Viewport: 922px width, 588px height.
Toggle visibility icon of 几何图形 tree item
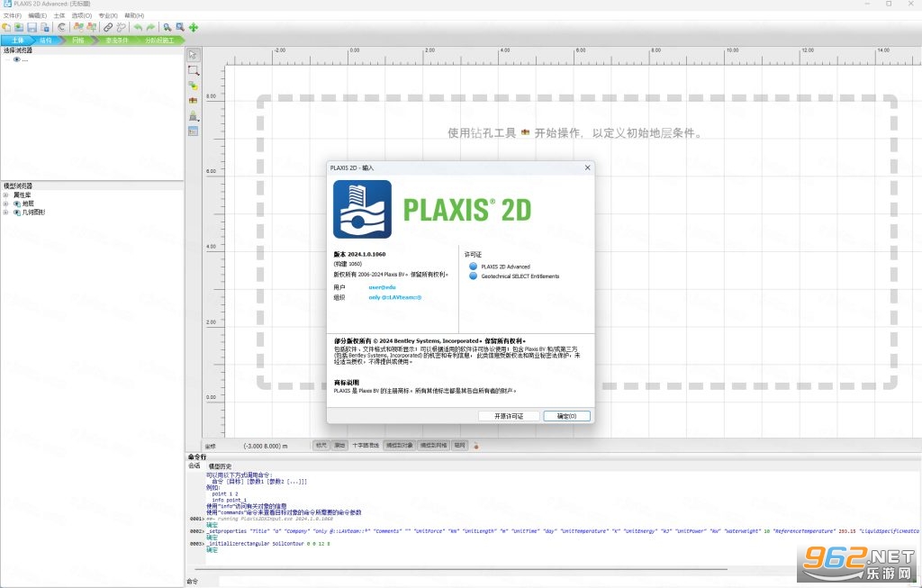pyautogui.click(x=17, y=213)
